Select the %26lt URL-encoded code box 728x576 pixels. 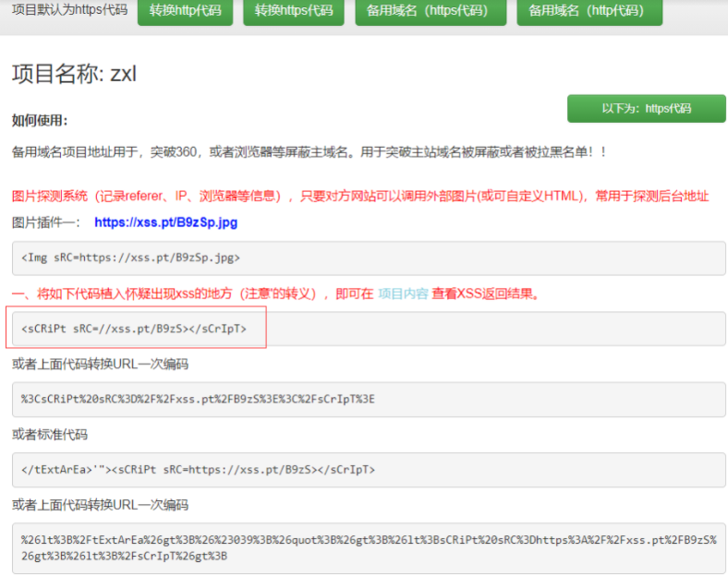point(369,548)
